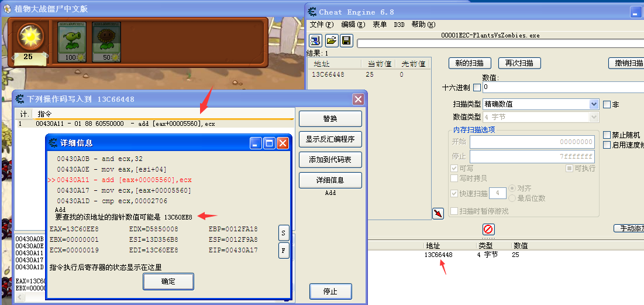Minimize the 详细信息 dialog
This screenshot has height=305, width=644.
[x=257, y=143]
